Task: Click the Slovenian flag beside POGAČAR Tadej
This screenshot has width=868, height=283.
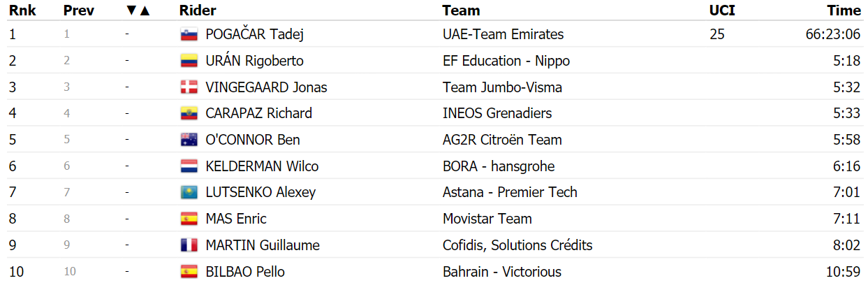Action: [x=189, y=34]
